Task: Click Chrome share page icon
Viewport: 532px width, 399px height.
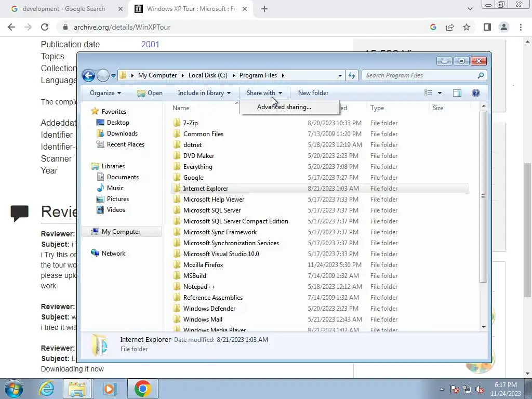Action: click(450, 27)
